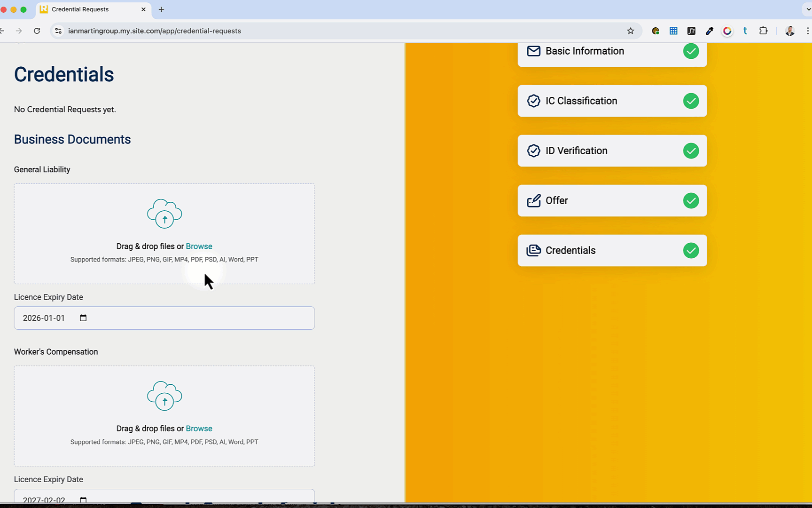
Task: Click the badge icon beside ID Verification
Action: [x=533, y=151]
